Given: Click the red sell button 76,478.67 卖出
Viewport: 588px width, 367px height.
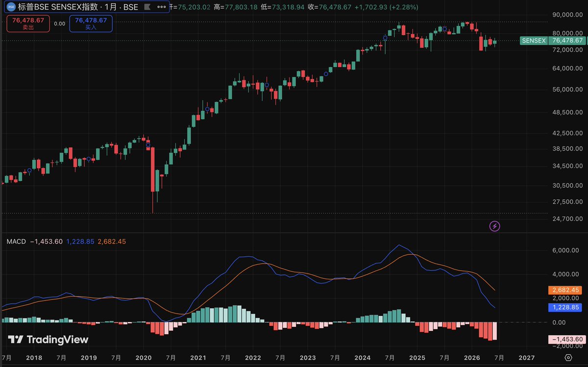Looking at the screenshot, I should tap(28, 24).
